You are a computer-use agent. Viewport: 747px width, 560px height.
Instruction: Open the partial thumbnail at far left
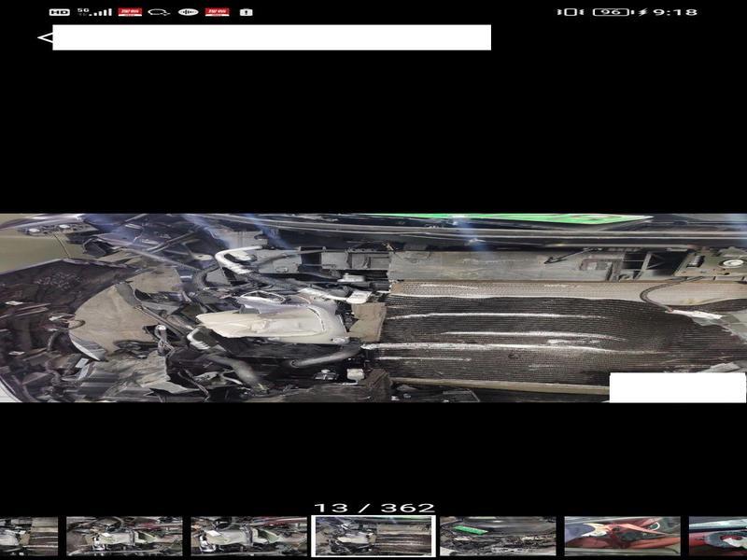click(x=28, y=536)
